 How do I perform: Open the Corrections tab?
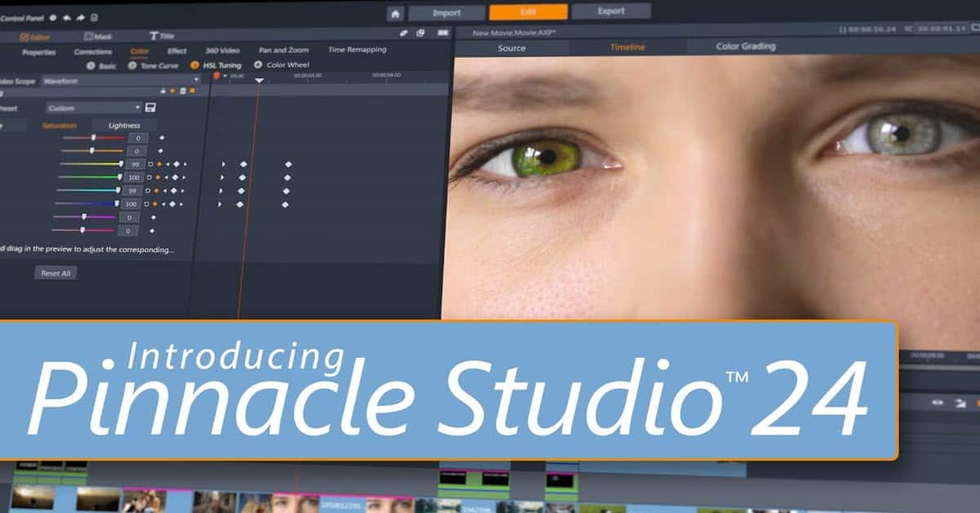(93, 51)
